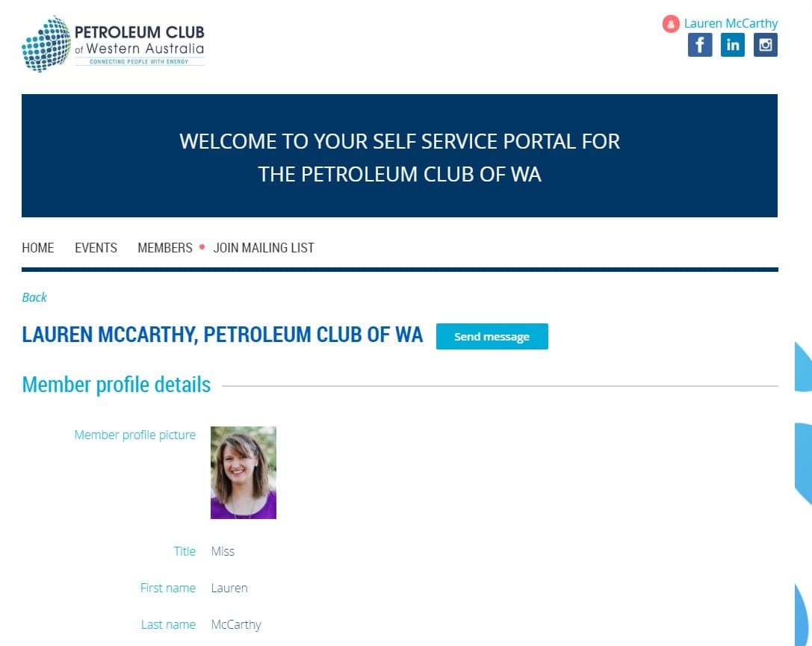Click the Lauren McCarthy, Petroleum Club of WA heading
The height and width of the screenshot is (646, 812).
tap(223, 335)
